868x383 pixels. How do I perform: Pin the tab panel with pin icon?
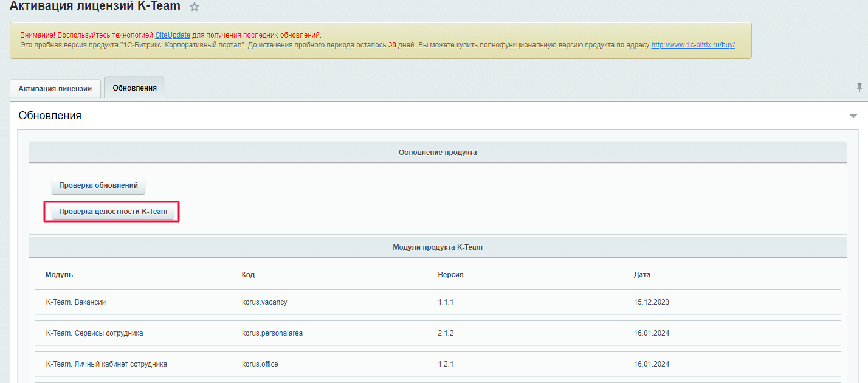pyautogui.click(x=859, y=88)
